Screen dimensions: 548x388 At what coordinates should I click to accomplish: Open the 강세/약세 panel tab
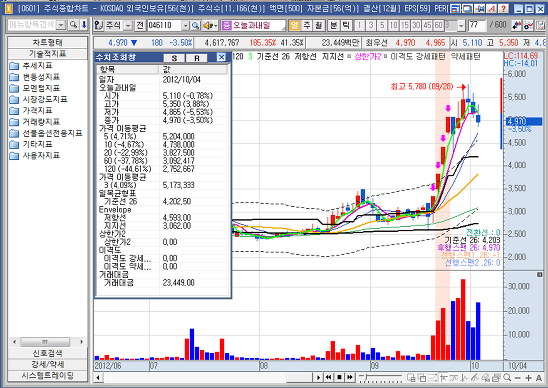click(48, 364)
